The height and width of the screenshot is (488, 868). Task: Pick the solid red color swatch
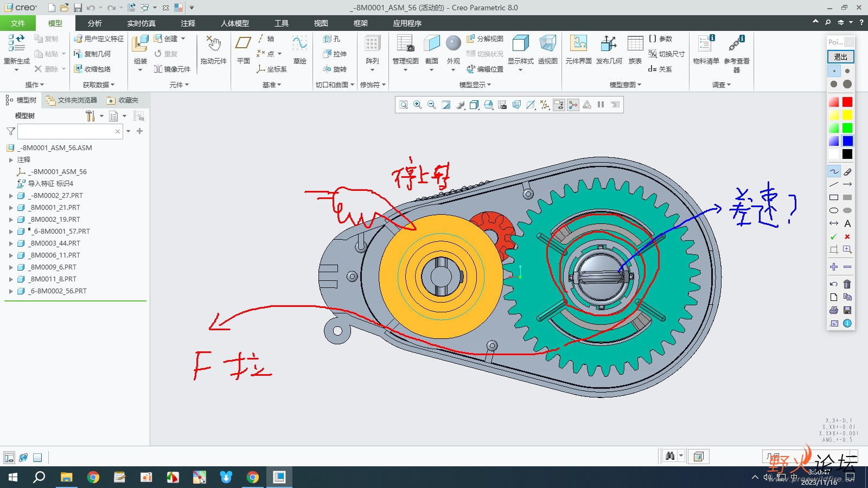(x=847, y=102)
